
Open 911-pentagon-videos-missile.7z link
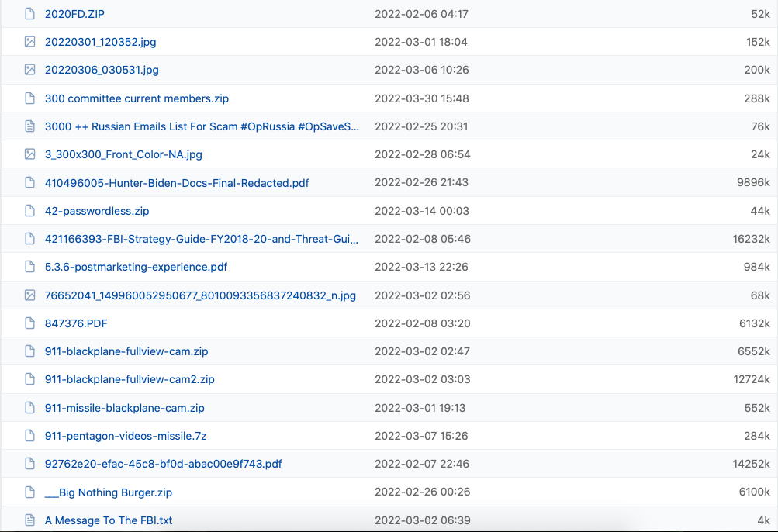click(x=126, y=436)
